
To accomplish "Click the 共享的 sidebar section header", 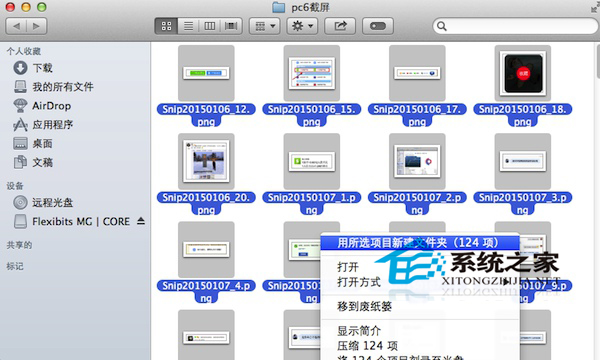I will tap(19, 245).
